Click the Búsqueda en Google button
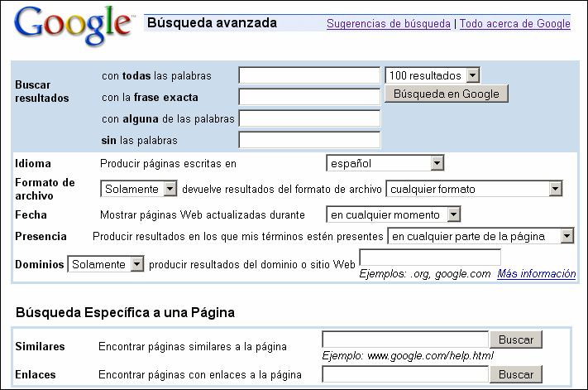The width and height of the screenshot is (588, 390). [446, 94]
